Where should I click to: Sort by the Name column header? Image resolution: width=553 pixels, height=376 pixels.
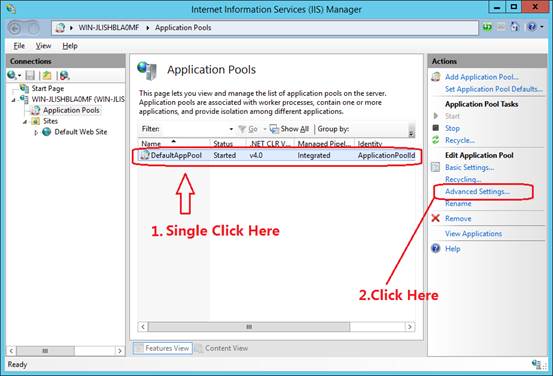click(x=174, y=143)
